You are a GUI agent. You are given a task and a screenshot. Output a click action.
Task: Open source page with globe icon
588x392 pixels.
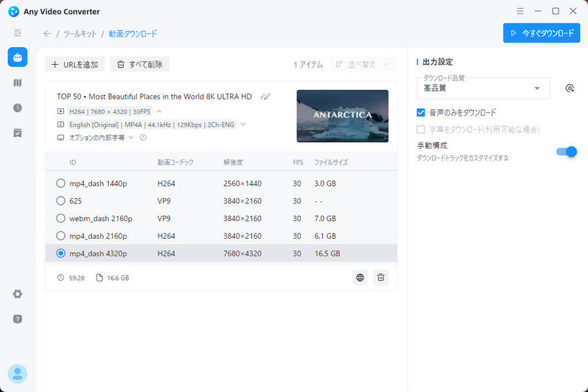click(x=360, y=278)
